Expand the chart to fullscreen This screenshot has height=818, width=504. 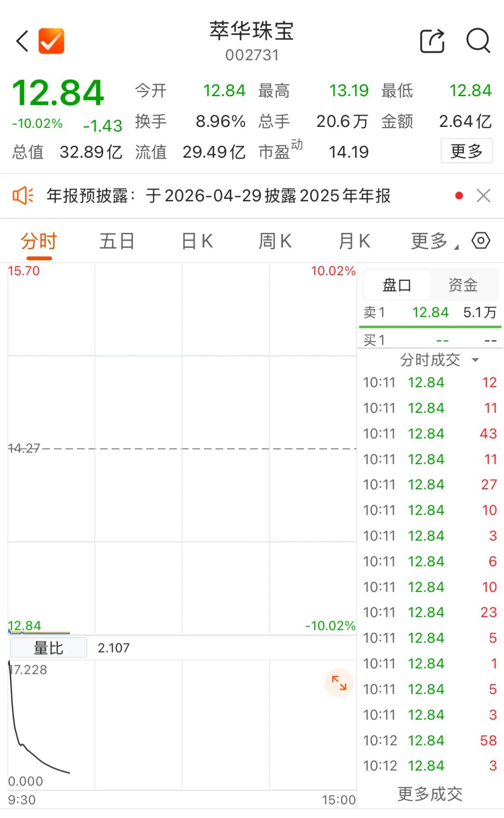(x=339, y=683)
